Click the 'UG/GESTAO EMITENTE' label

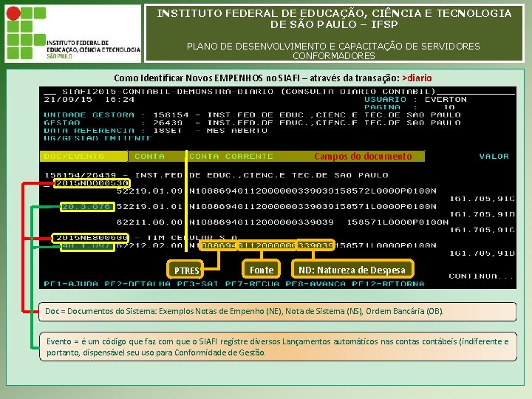tap(98, 138)
